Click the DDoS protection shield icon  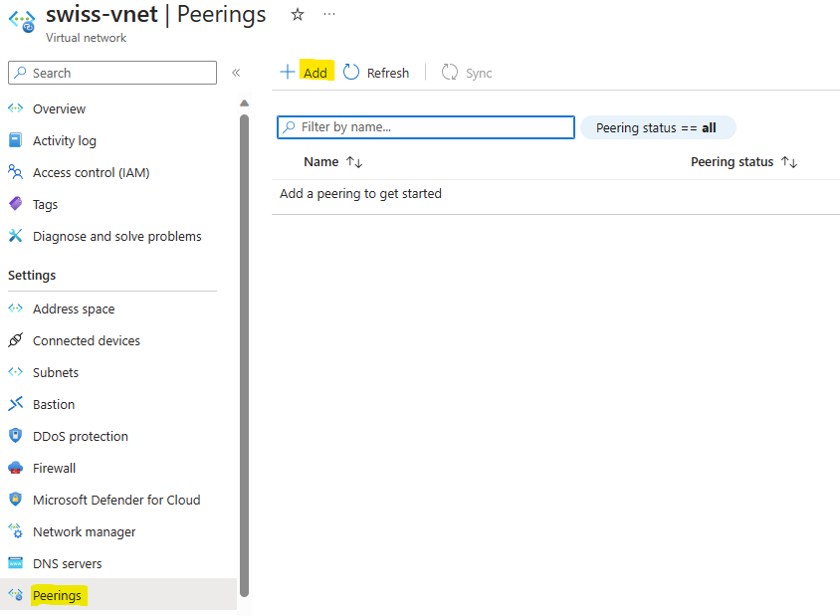(16, 435)
